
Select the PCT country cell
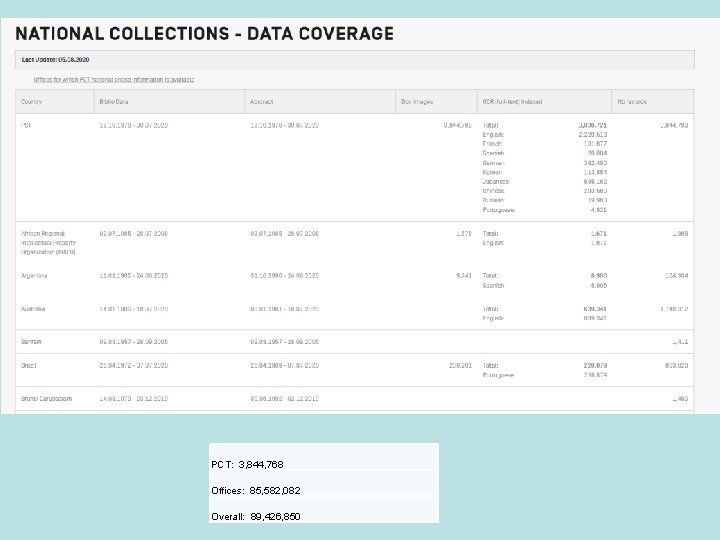[26, 125]
